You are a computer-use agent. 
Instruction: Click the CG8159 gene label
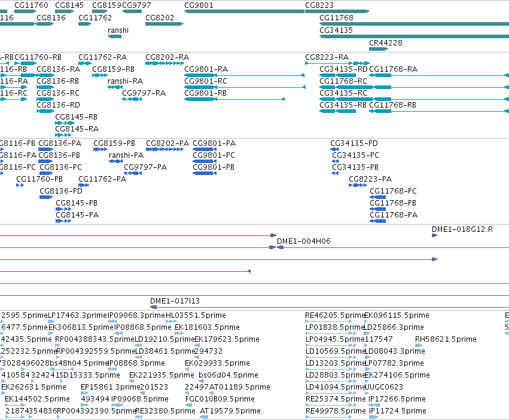click(106, 5)
